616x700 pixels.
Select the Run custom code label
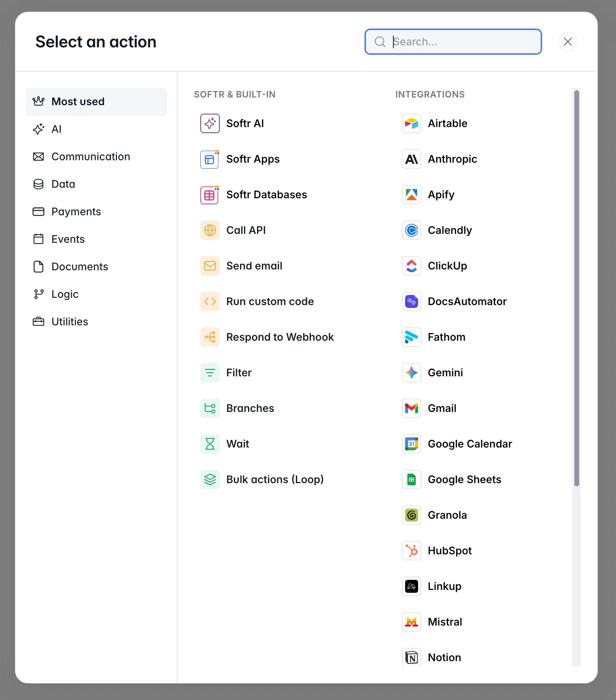pos(270,301)
